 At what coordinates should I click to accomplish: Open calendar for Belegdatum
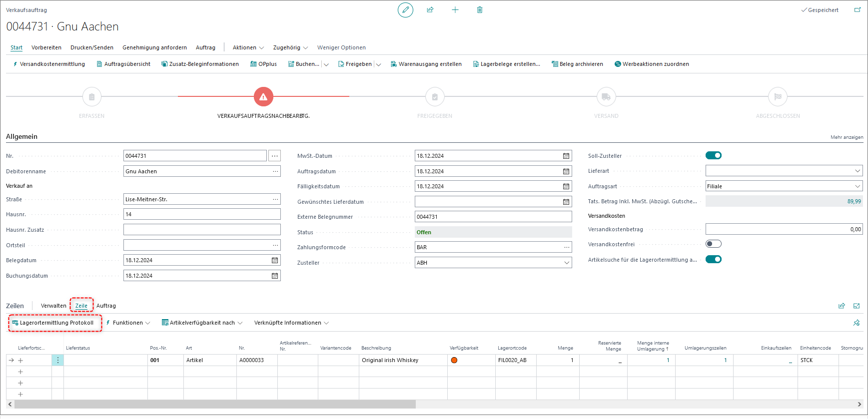pos(275,260)
